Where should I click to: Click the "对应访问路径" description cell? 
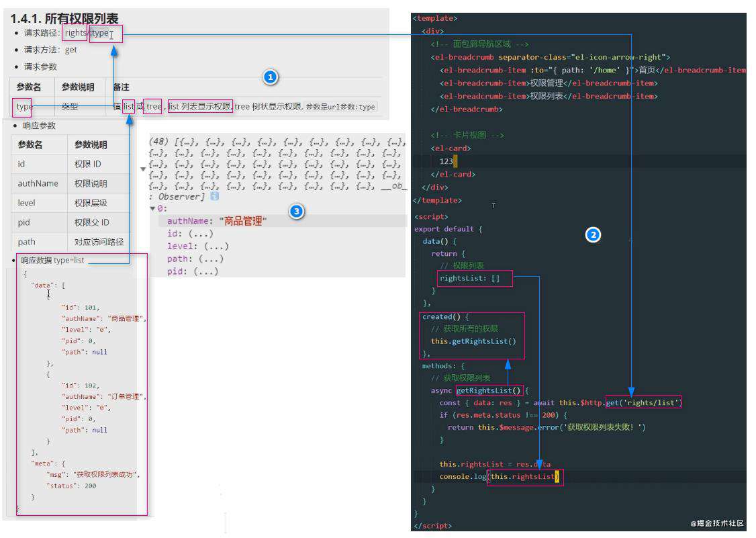tap(99, 242)
